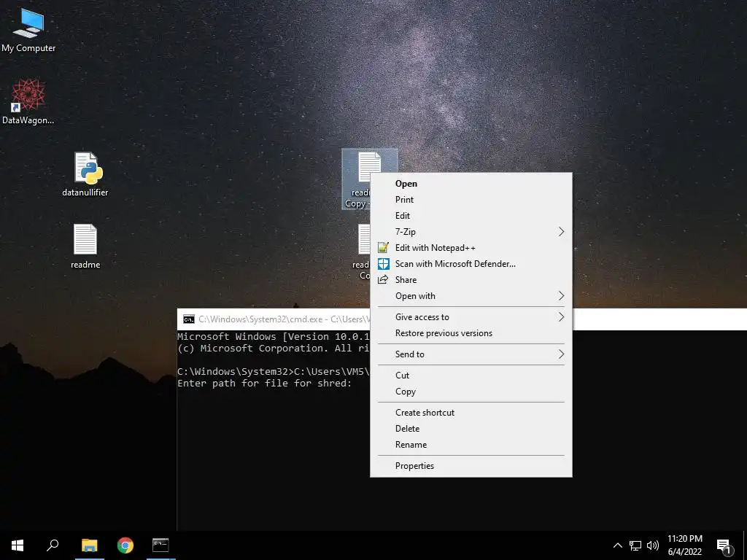Open the taskbar search magnifier
The height and width of the screenshot is (560, 747).
[53, 545]
